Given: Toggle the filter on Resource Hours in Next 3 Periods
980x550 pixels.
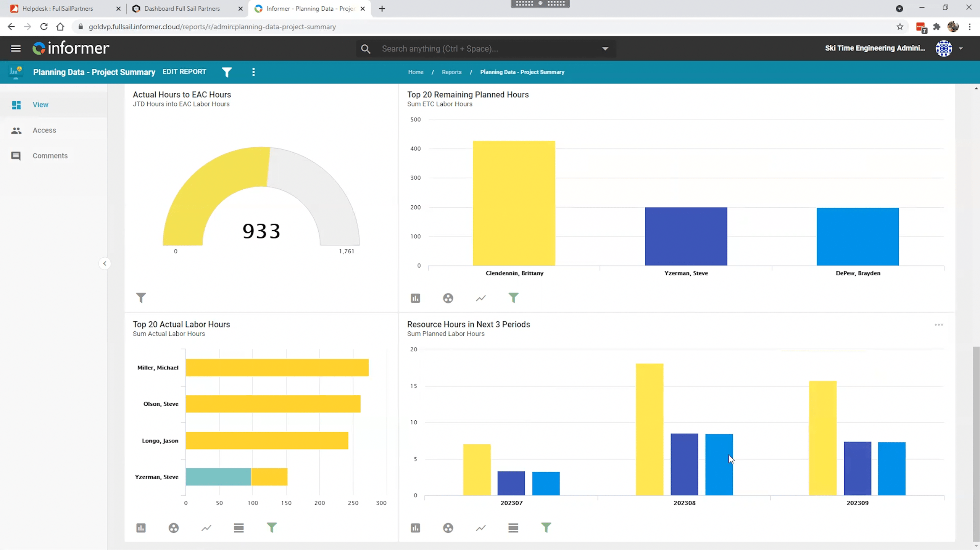Looking at the screenshot, I should click(546, 528).
